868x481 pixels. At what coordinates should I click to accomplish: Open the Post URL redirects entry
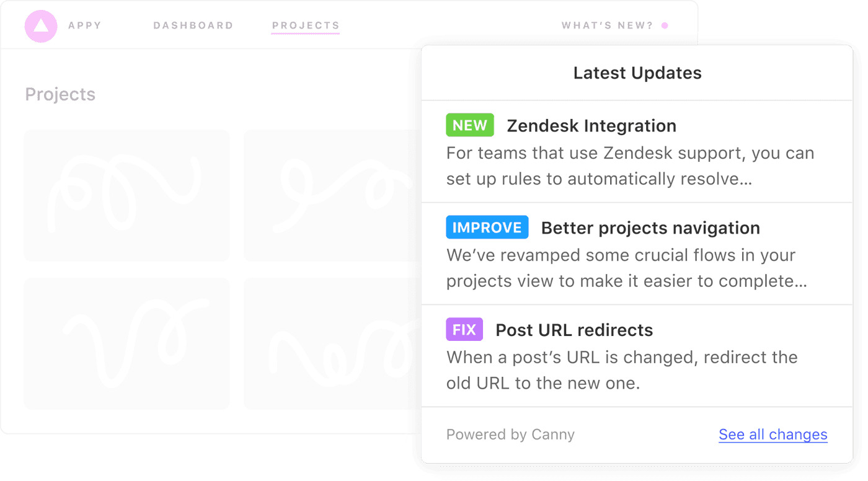pos(637,356)
